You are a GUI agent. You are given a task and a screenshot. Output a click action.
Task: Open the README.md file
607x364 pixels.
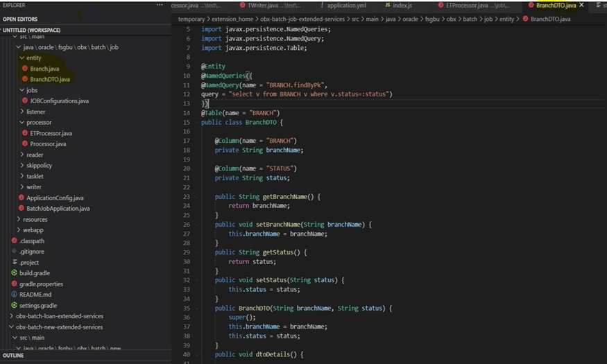pyautogui.click(x=35, y=295)
